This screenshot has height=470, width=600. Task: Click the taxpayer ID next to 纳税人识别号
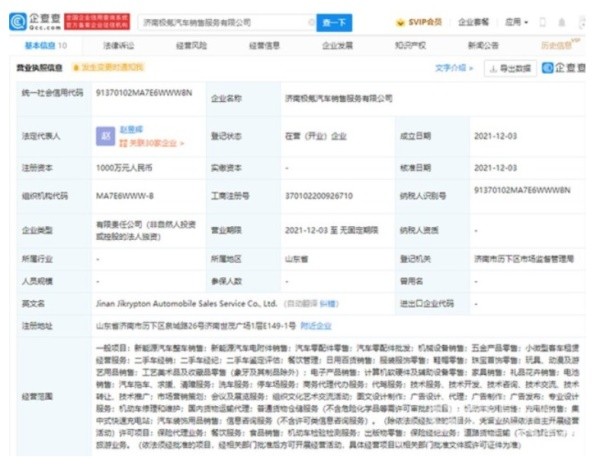(x=522, y=190)
